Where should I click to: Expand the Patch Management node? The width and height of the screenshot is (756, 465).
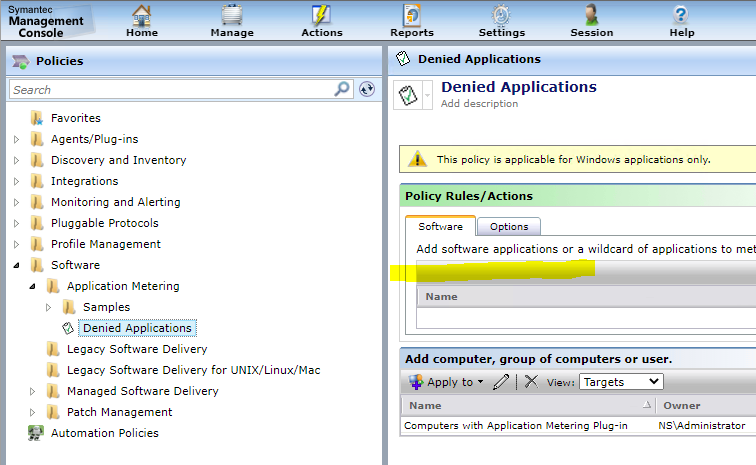pos(32,412)
